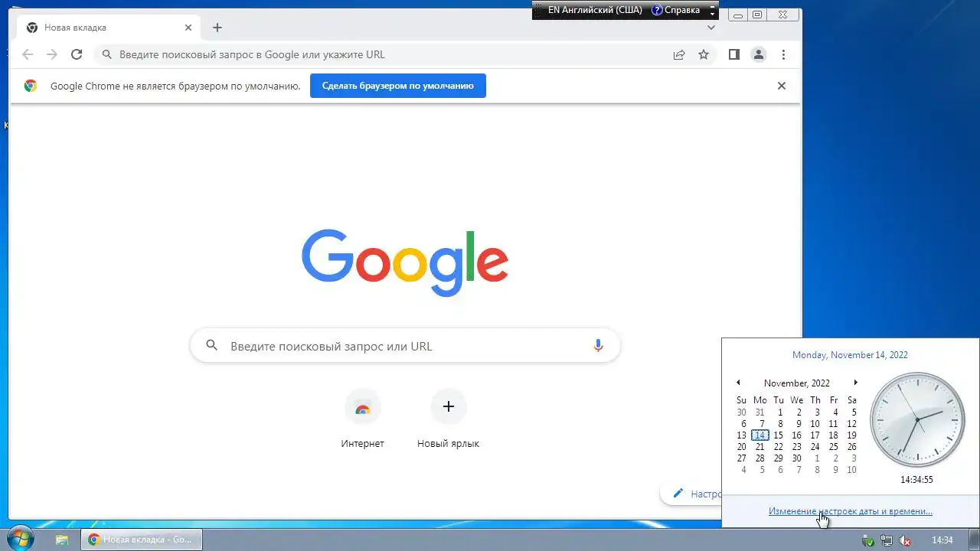Toggle Chrome side panel
This screenshot has height=551, width=980.
pyautogui.click(x=733, y=54)
